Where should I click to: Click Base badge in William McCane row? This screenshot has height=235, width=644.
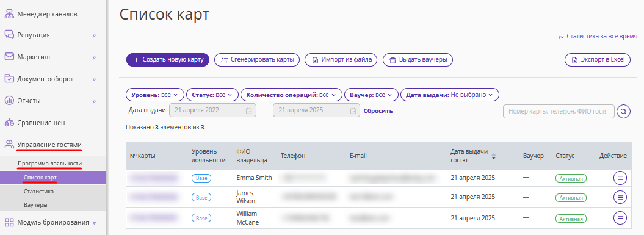point(201,218)
